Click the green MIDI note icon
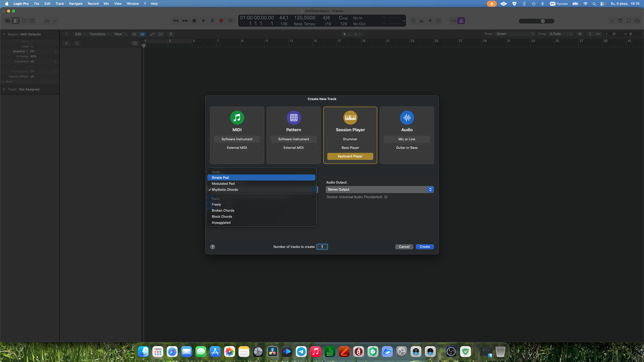The height and width of the screenshot is (362, 644). pyautogui.click(x=237, y=117)
